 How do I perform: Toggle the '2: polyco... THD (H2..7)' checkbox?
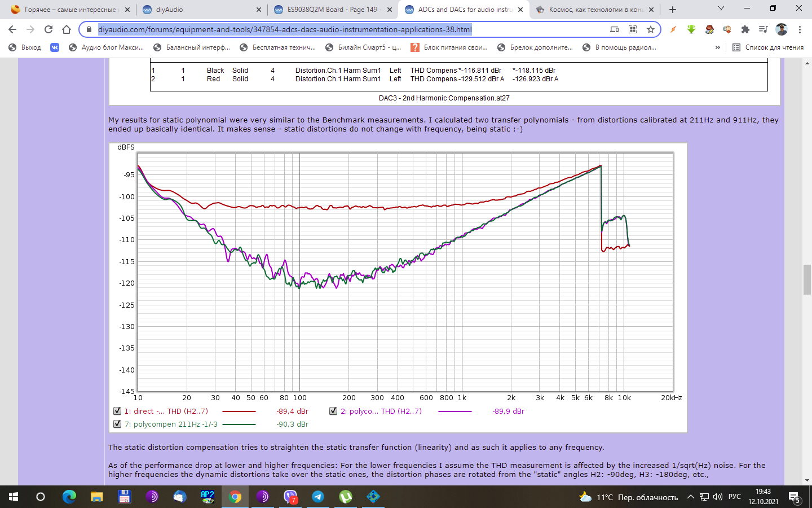333,411
